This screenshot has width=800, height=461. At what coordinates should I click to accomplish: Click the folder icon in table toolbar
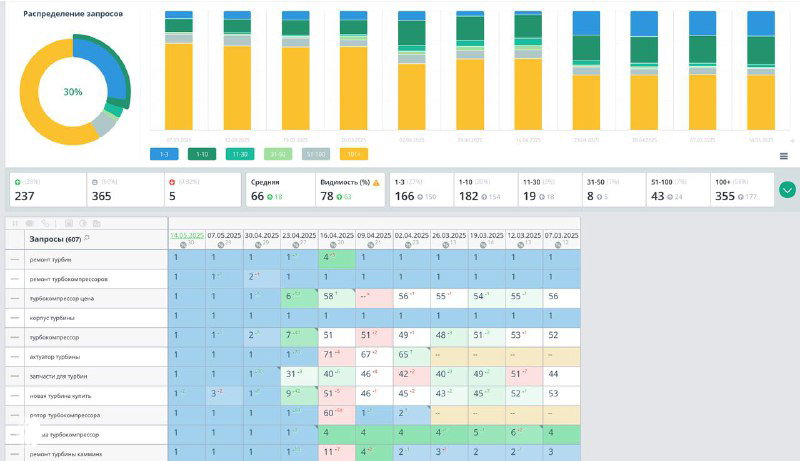(x=96, y=223)
